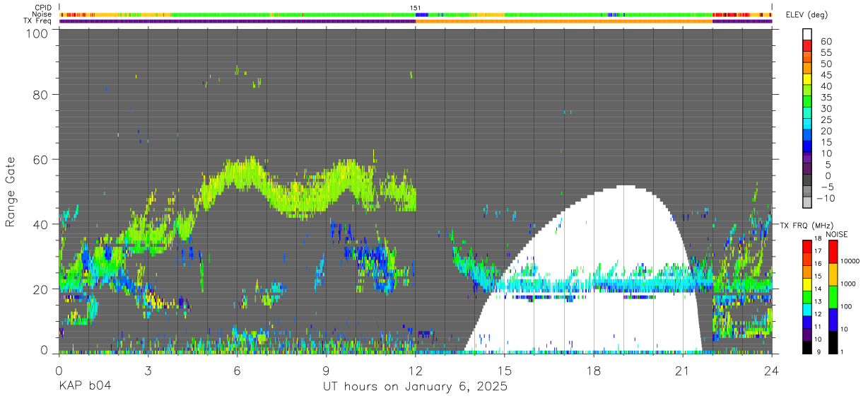This screenshot has width=868, height=401.
Task: Click orange portion of TX Freq strip
Action: click(x=564, y=21)
